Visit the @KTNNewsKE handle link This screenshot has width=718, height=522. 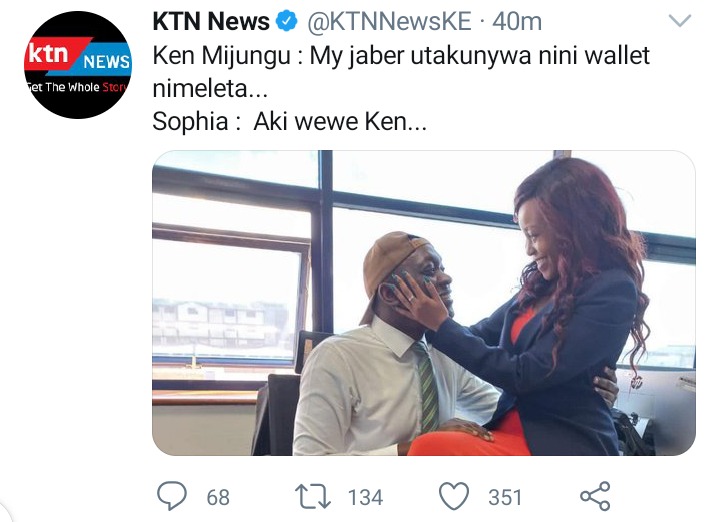click(389, 22)
